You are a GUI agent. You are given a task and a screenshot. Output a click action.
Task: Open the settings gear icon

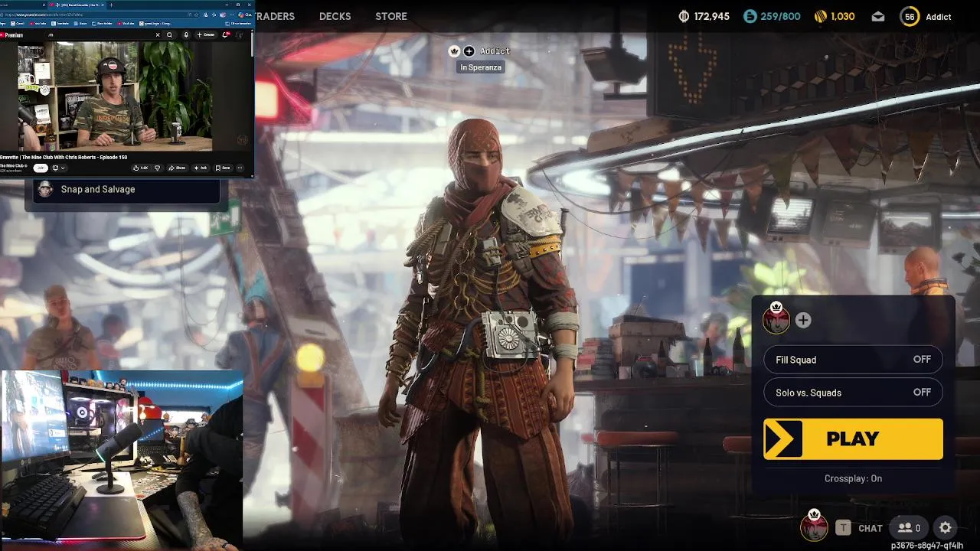946,527
